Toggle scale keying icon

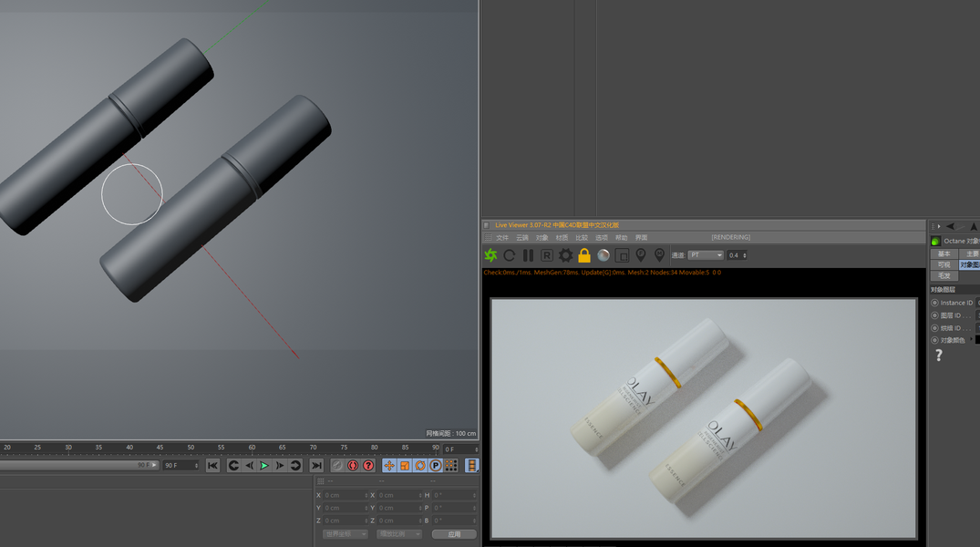(405, 465)
